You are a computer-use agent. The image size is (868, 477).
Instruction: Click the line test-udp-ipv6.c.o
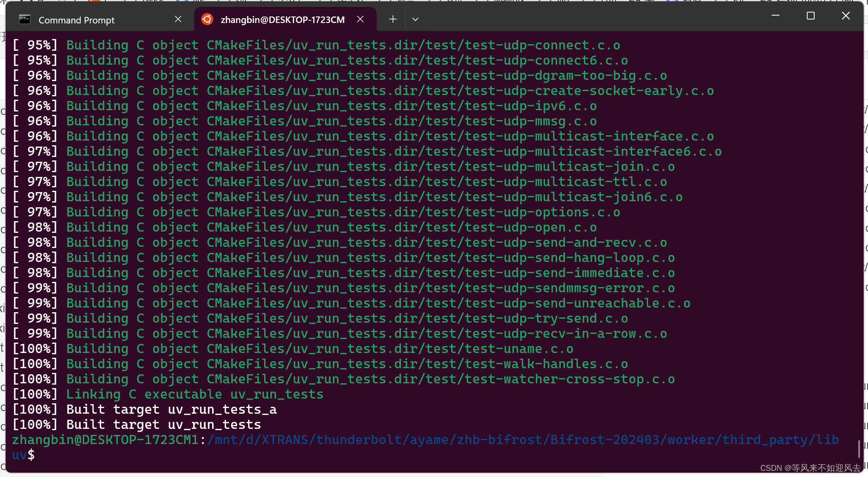305,106
